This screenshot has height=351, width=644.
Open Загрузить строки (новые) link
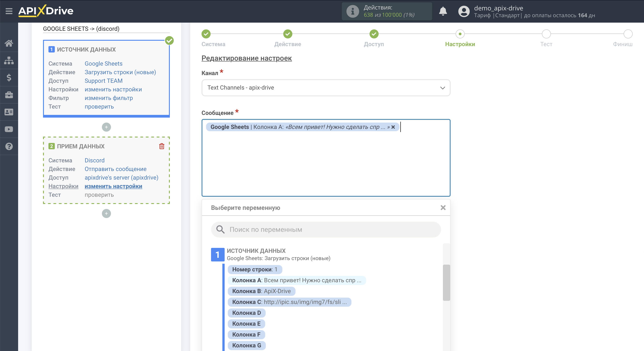(x=120, y=72)
